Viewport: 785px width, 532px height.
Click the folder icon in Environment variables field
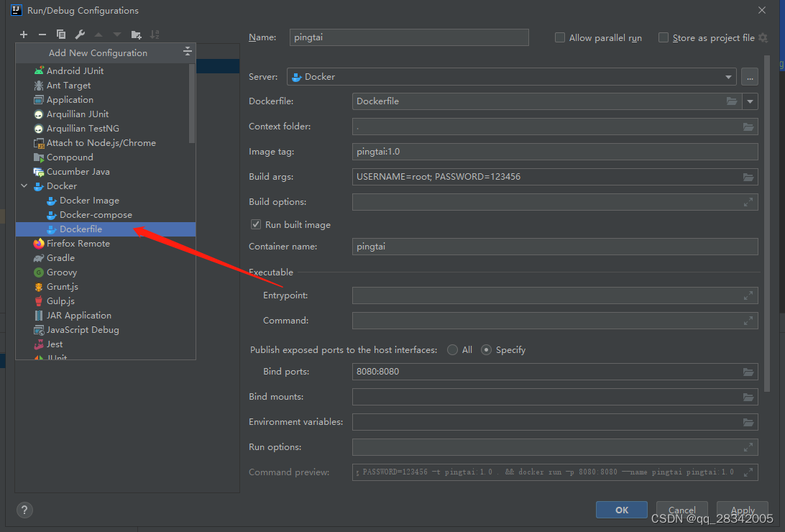pos(748,422)
